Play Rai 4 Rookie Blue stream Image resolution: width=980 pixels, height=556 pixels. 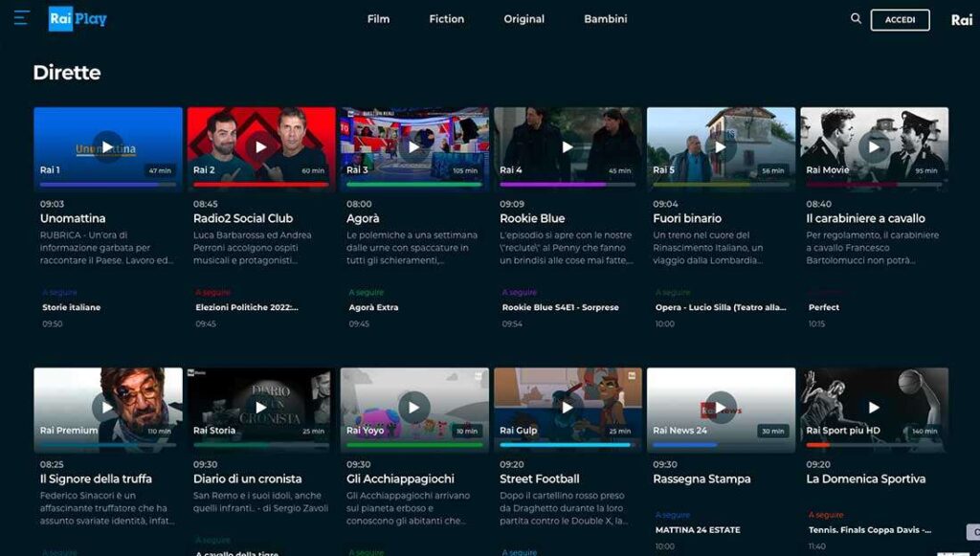point(568,146)
